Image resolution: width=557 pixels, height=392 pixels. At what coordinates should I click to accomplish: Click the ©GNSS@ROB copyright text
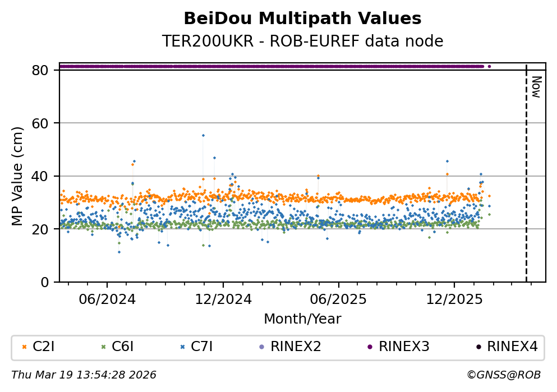click(x=503, y=375)
